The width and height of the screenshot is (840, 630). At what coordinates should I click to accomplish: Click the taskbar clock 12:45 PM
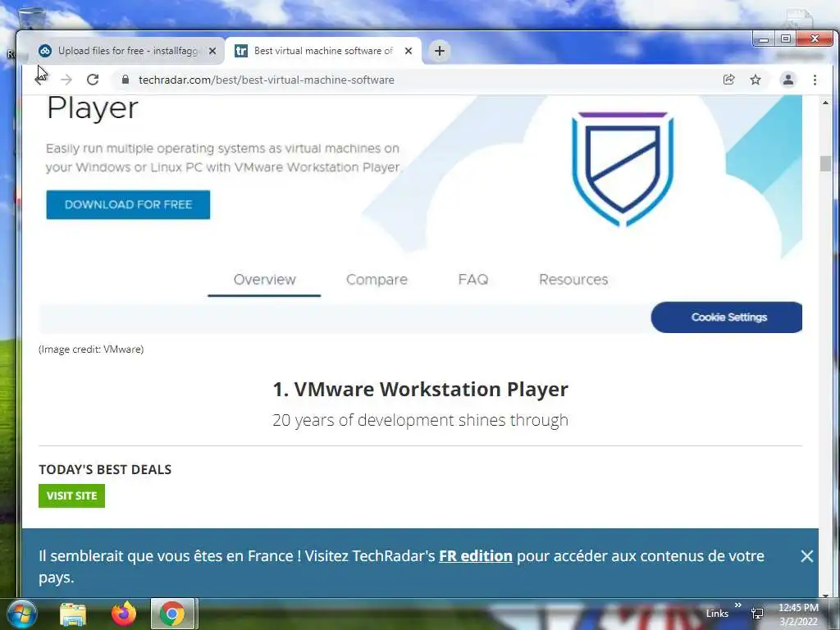tap(798, 608)
